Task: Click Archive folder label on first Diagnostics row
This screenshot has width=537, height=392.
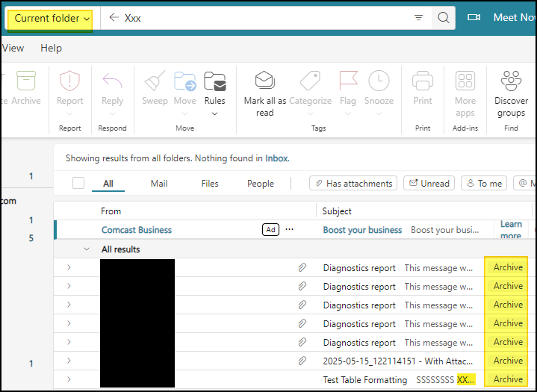Action: [x=508, y=267]
